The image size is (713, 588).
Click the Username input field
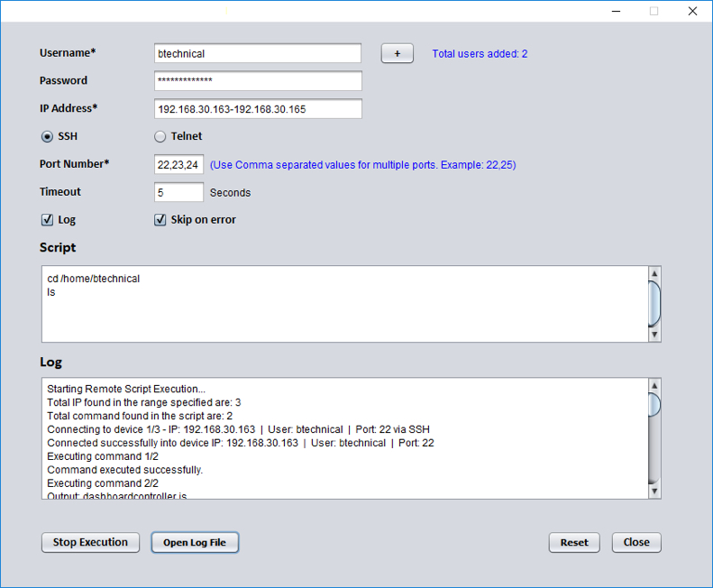pyautogui.click(x=257, y=53)
